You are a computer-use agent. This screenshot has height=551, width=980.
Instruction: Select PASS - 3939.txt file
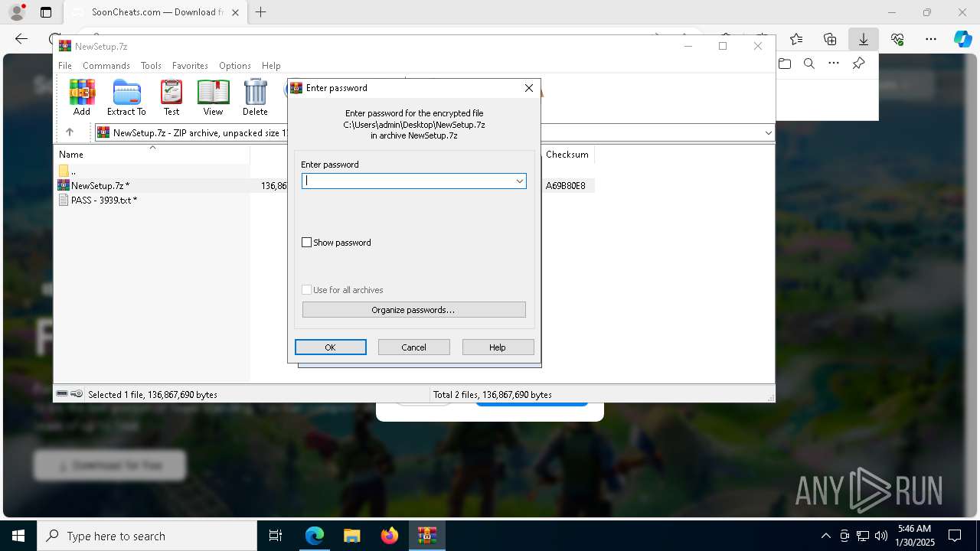point(97,200)
